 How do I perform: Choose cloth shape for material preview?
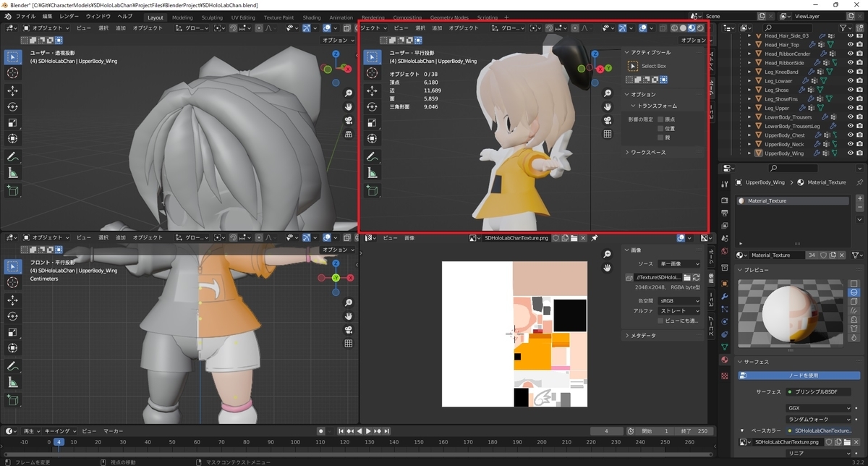[854, 330]
